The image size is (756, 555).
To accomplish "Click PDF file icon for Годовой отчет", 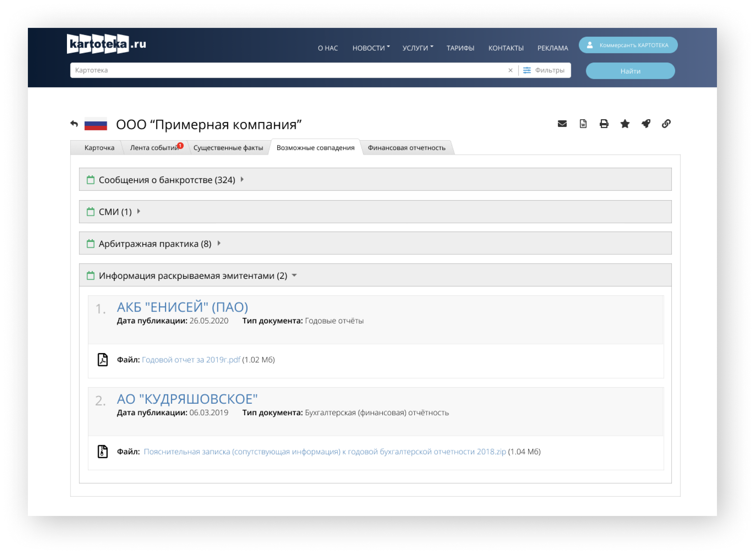I will (x=103, y=359).
